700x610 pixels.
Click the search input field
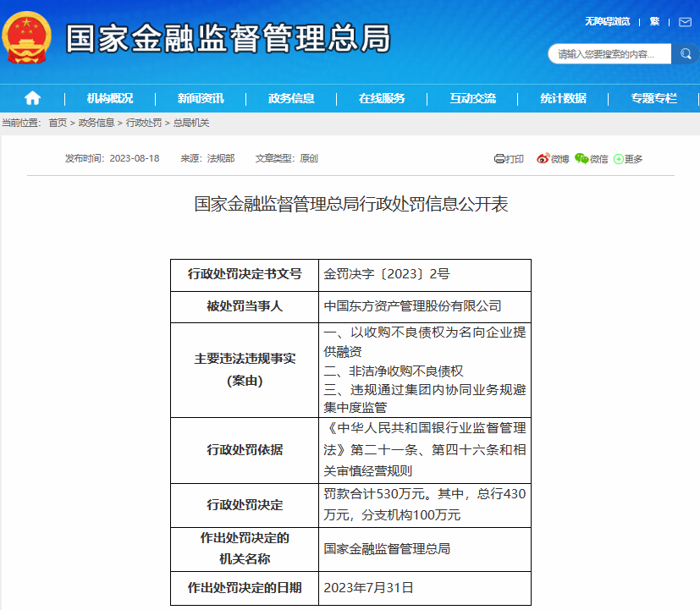tap(609, 54)
